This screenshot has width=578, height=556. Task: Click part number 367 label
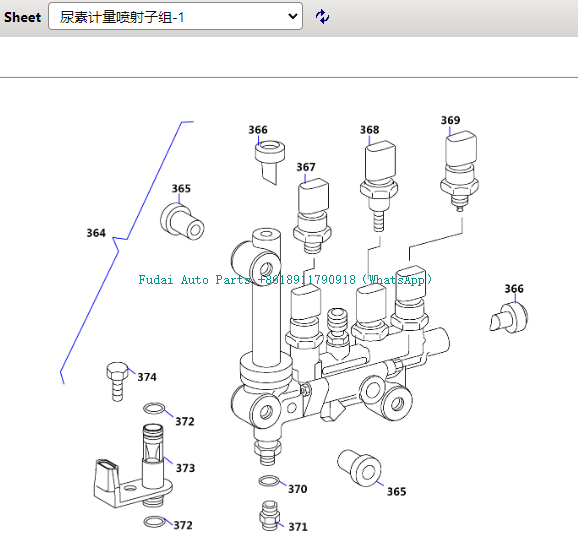(306, 167)
